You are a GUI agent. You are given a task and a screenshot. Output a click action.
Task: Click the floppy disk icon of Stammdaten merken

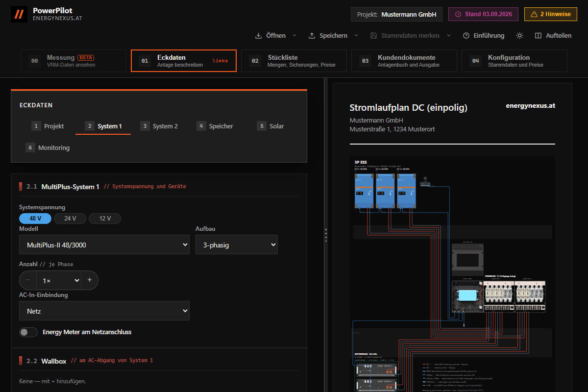click(373, 36)
